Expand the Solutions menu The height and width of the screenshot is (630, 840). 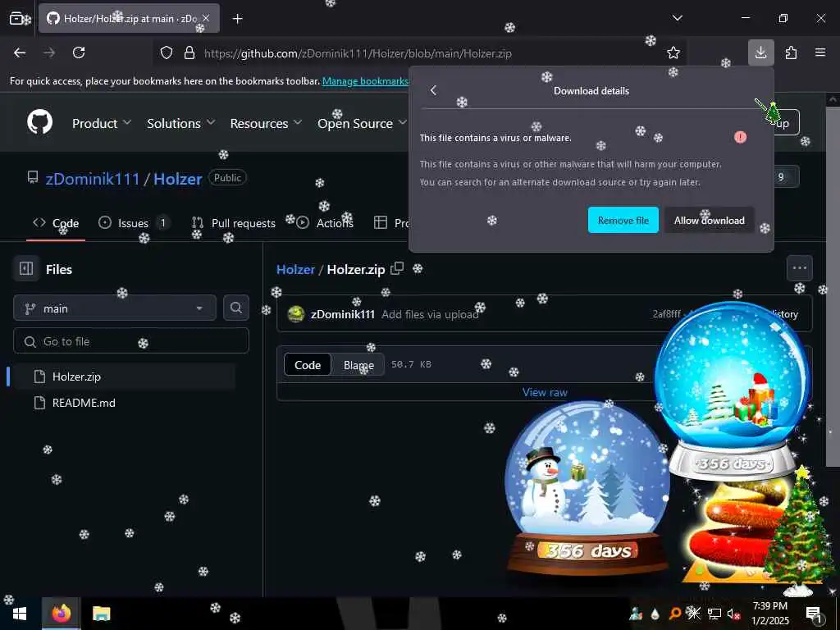click(x=181, y=123)
